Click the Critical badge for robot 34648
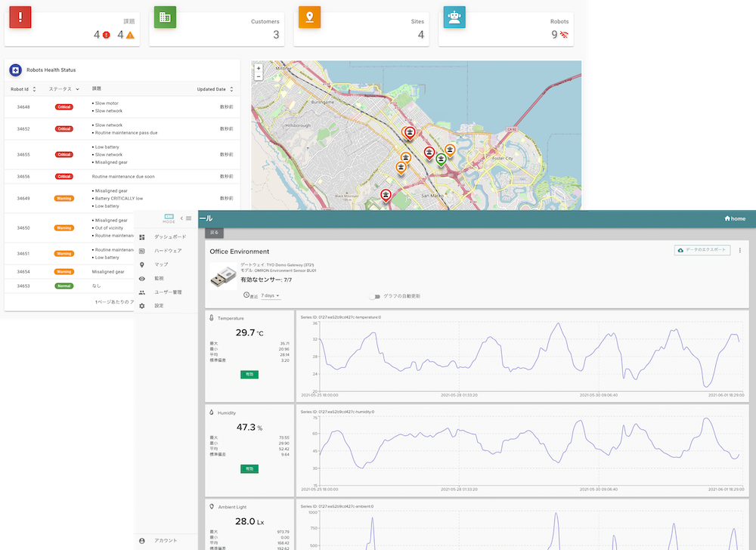 [64, 107]
